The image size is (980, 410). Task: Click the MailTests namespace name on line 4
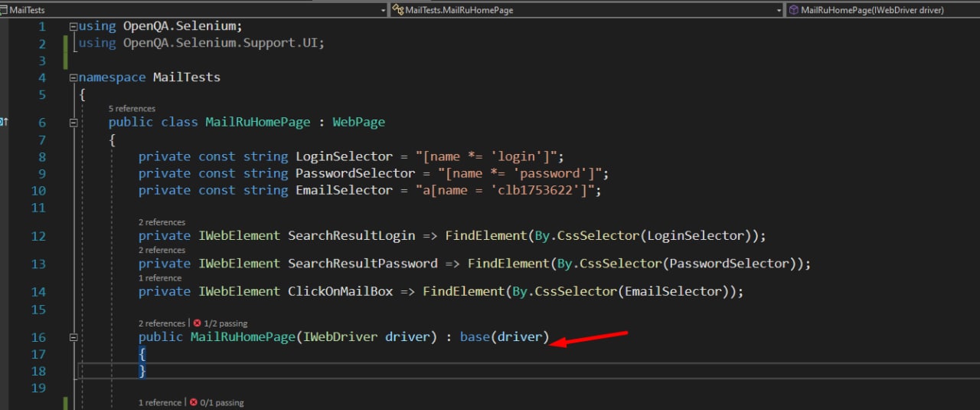187,77
